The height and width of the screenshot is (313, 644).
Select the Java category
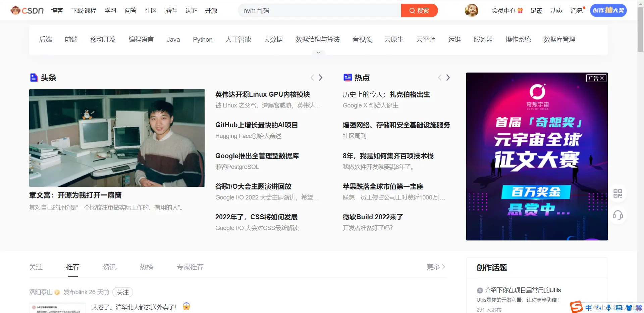[173, 39]
